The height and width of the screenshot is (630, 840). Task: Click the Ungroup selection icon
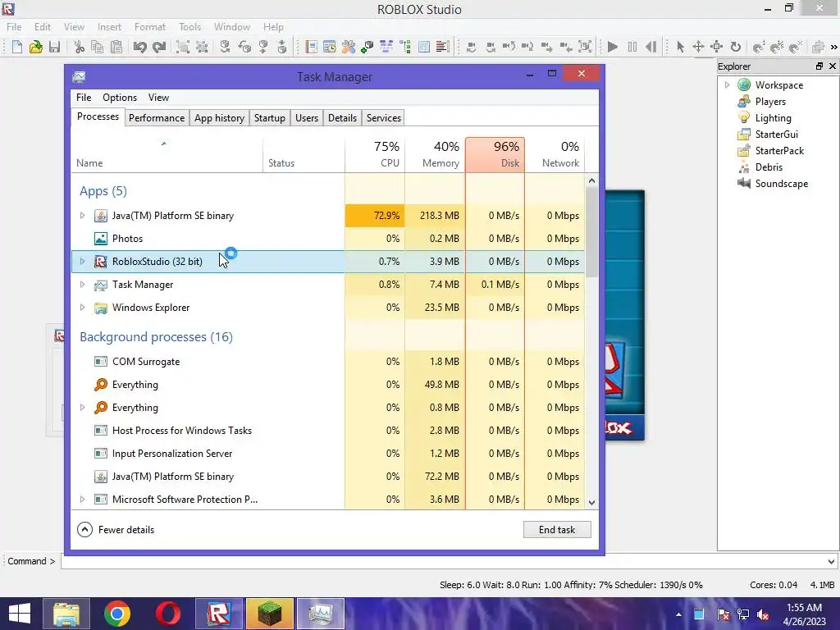click(x=202, y=47)
